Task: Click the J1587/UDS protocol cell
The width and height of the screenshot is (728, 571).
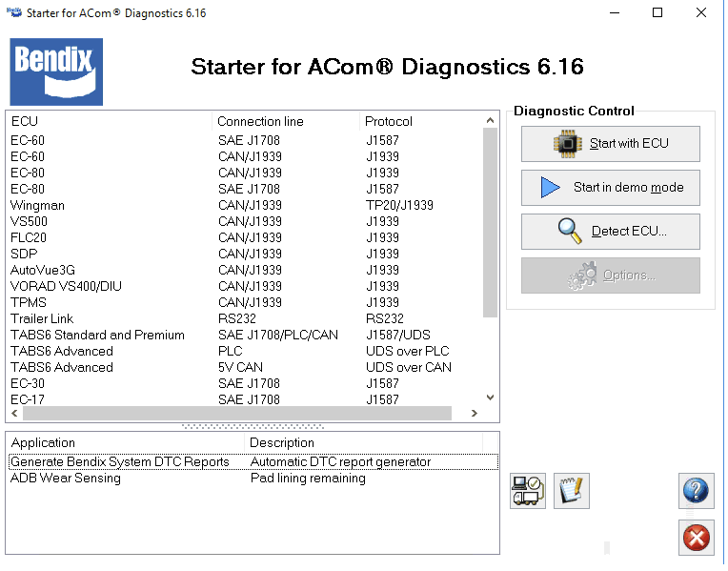Action: point(398,335)
